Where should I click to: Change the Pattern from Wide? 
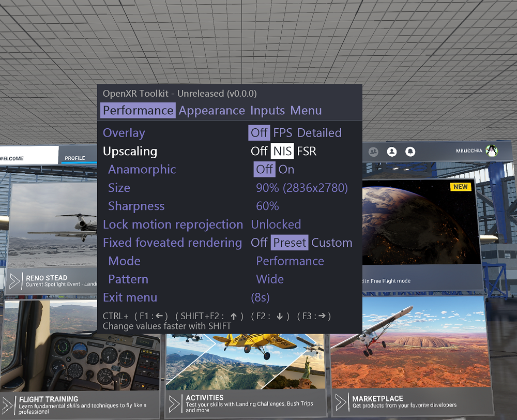click(269, 279)
